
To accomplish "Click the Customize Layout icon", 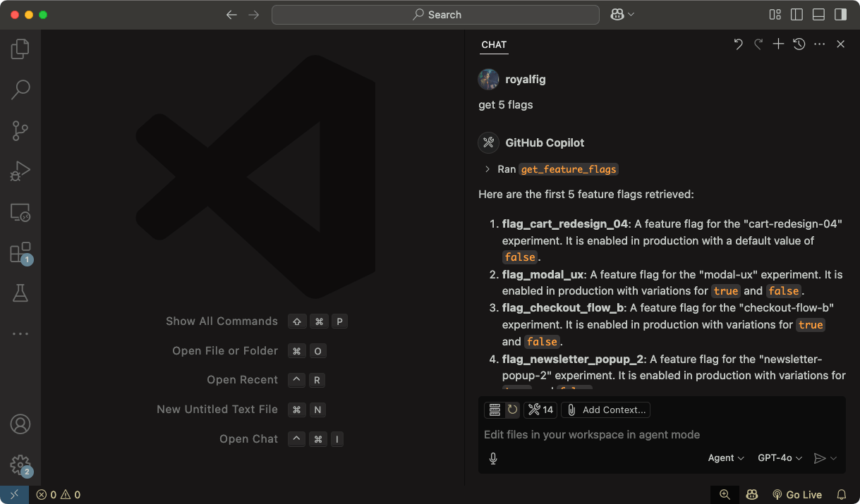I will 775,15.
